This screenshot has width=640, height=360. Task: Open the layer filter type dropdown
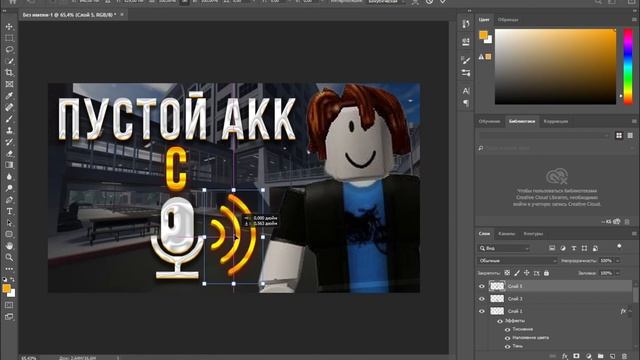pos(504,248)
